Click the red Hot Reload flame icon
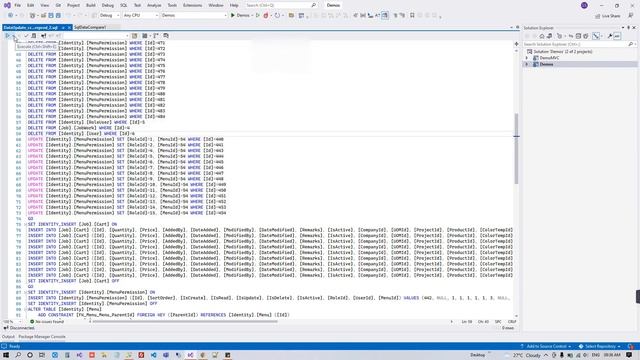Viewport: 640px width, 360px height. [266, 16]
